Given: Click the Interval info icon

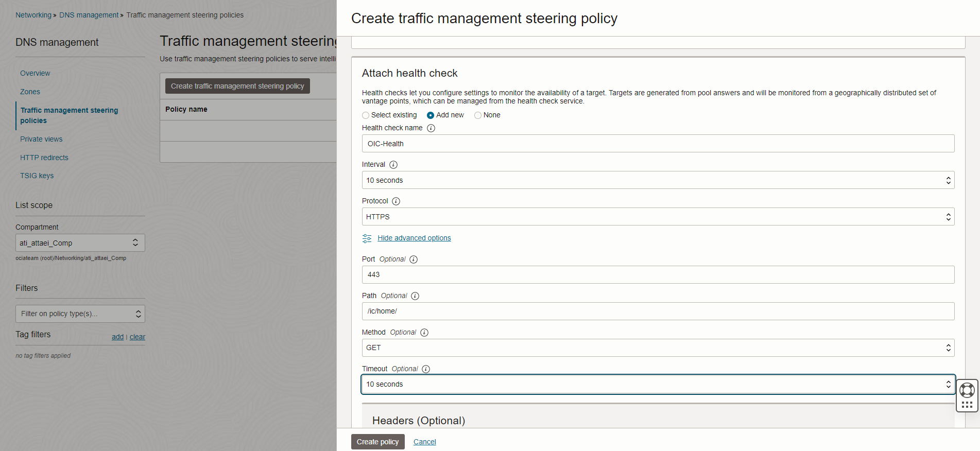Looking at the screenshot, I should (x=393, y=165).
